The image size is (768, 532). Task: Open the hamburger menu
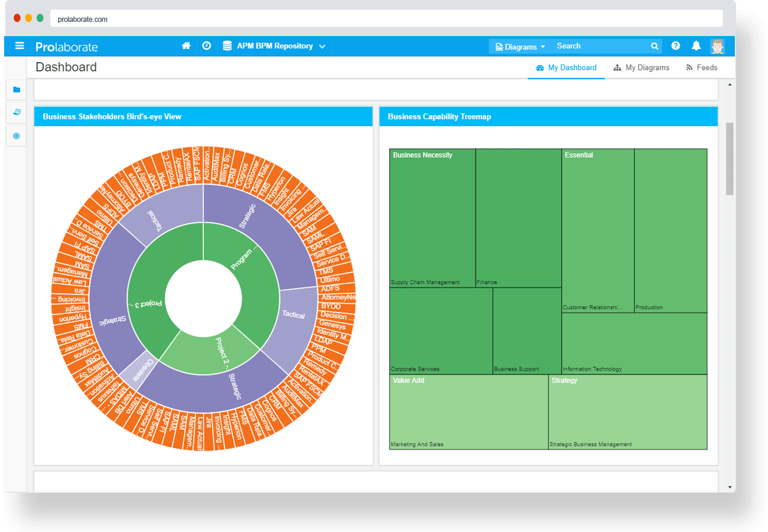click(20, 46)
